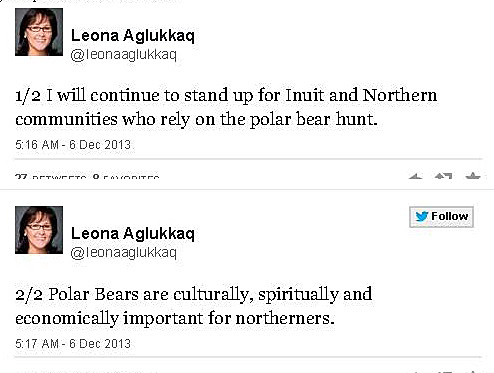Open the Leona Aglukkaq name link in second tweet
Screen dimensions: 494x373
[x=133, y=233]
